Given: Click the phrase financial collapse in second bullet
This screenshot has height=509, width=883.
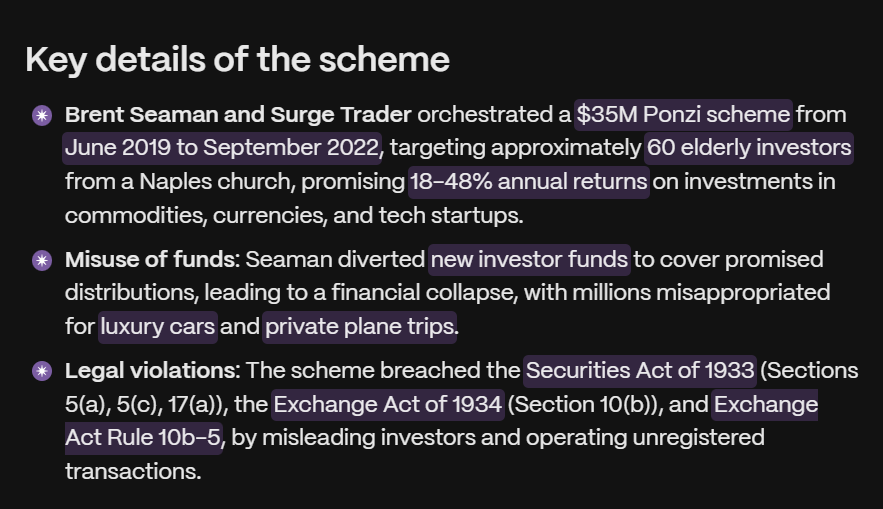Looking at the screenshot, I should (422, 293).
